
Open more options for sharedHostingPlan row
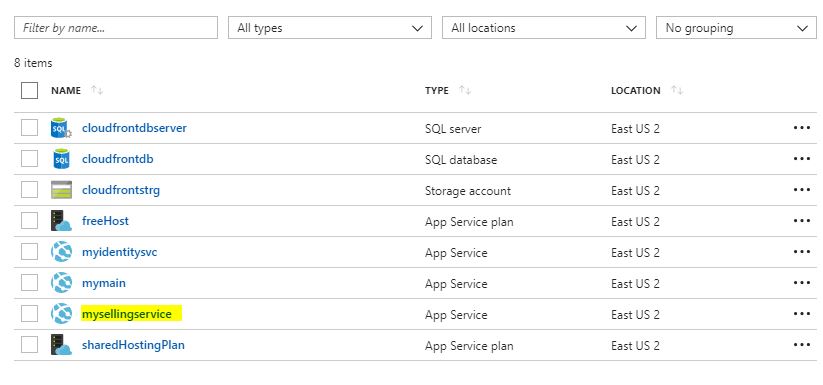tap(802, 345)
